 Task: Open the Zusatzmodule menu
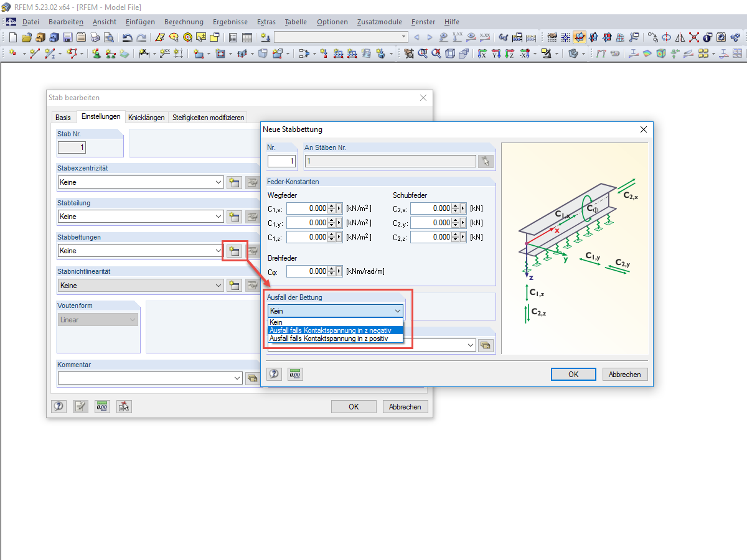(x=380, y=22)
